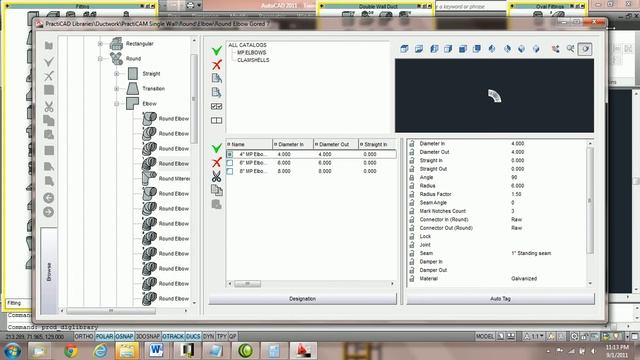Toggle POLAR tracking in the status bar

[104, 337]
